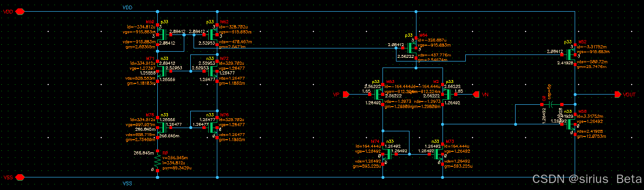Click the vgs=897.921m annotation of M78
The height and width of the screenshot is (190, 644).
[x=141, y=124]
